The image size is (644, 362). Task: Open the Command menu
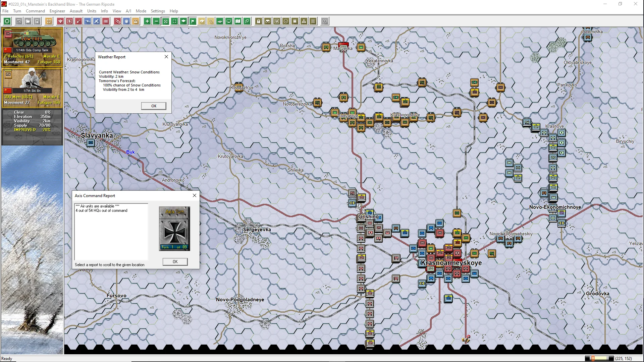(x=35, y=11)
